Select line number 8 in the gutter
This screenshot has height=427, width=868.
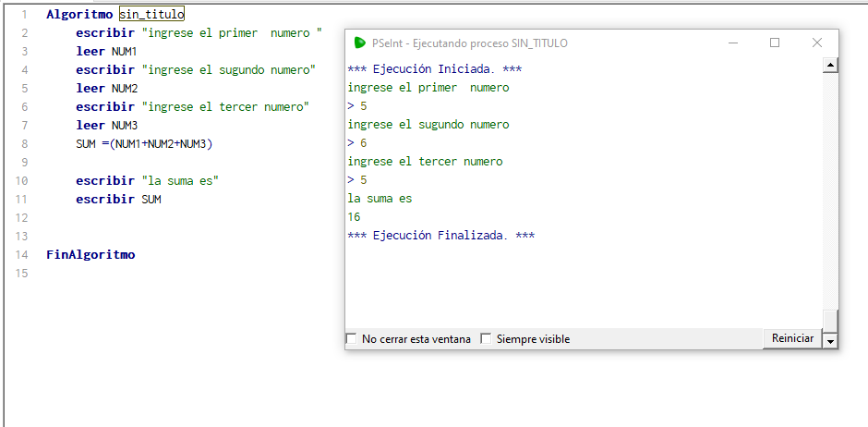coord(24,144)
